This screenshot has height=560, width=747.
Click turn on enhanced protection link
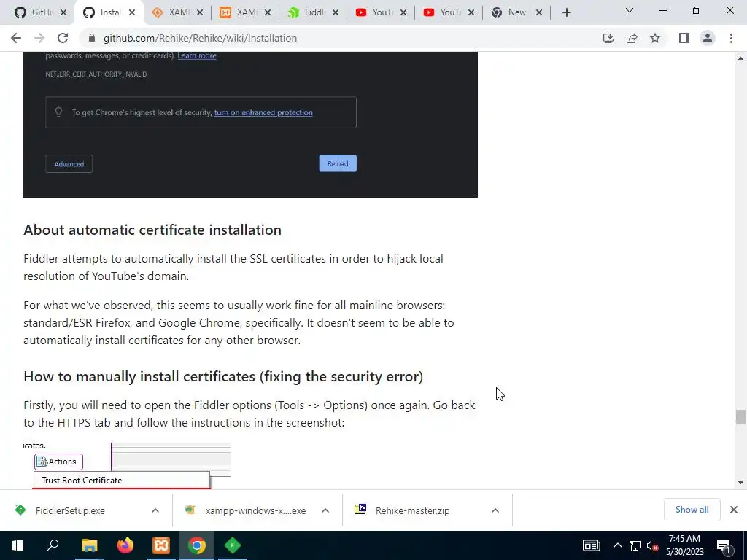point(263,112)
